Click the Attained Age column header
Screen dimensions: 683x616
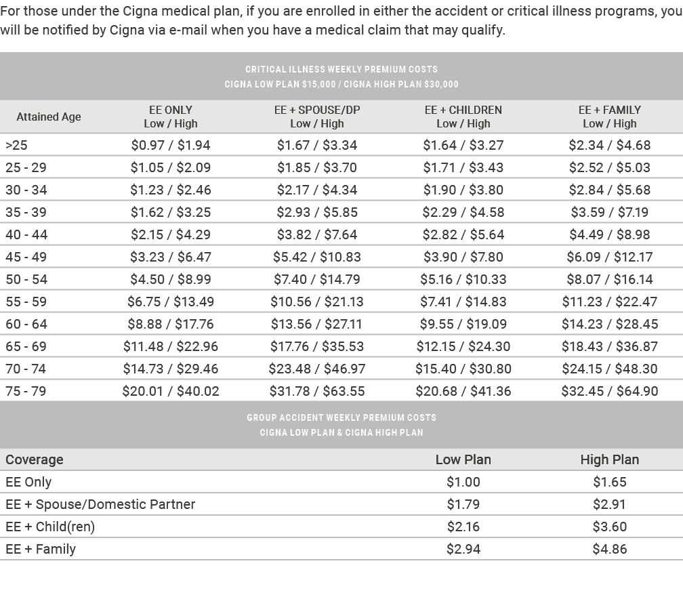[49, 117]
